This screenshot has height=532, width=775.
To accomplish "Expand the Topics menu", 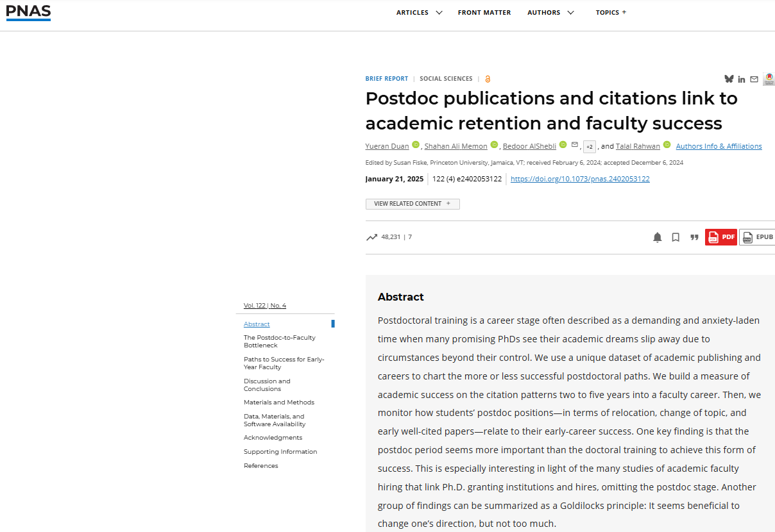I will (x=611, y=12).
